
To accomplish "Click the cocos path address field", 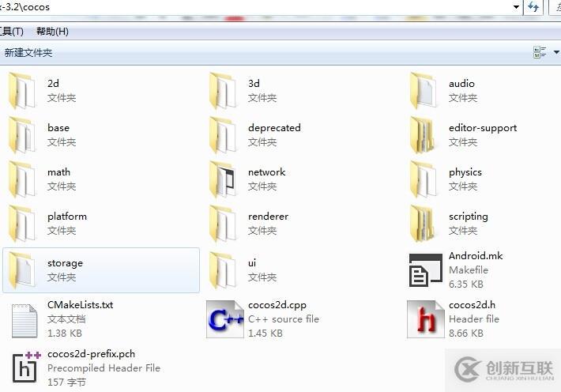I will [x=256, y=7].
